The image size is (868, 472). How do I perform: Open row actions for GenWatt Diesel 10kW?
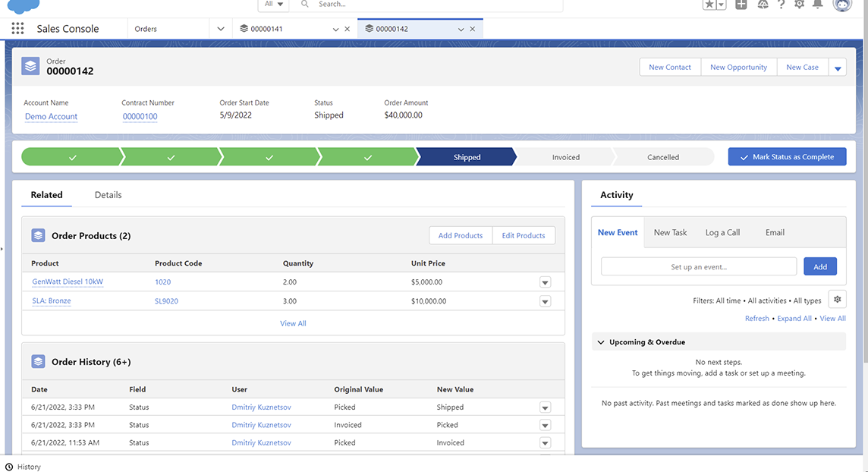(545, 282)
